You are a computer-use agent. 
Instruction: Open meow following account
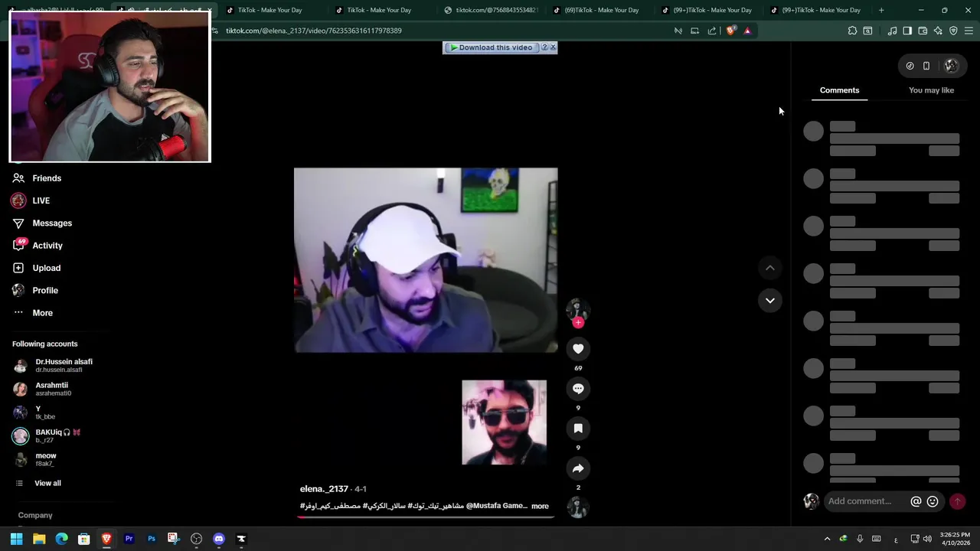coord(34,459)
